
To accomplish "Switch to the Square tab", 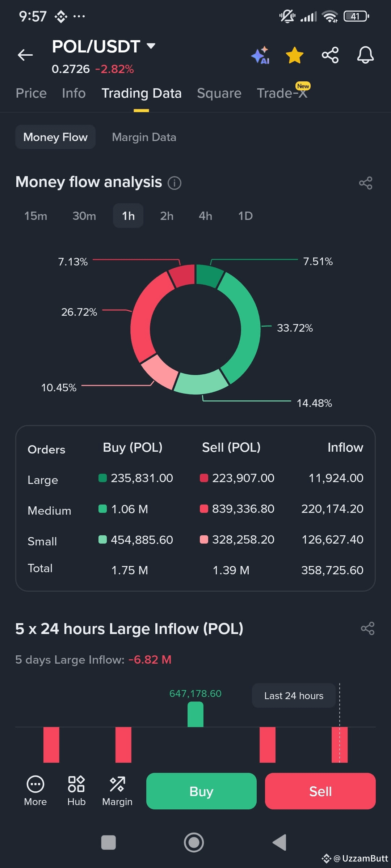I will click(219, 93).
